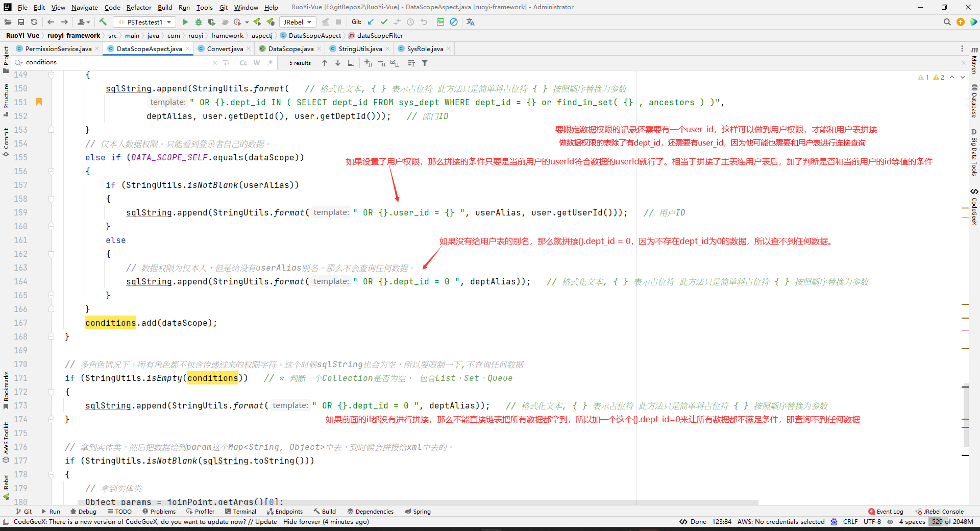Open UTF-8 encoding selector
Viewport: 980px width, 531px height.
(872, 522)
